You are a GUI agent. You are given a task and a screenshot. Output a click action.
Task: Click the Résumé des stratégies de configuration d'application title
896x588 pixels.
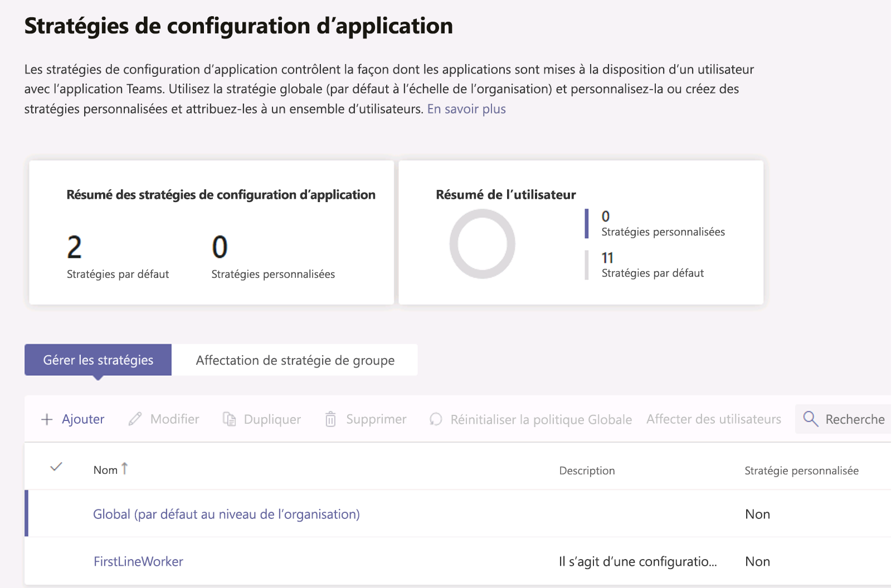(221, 195)
